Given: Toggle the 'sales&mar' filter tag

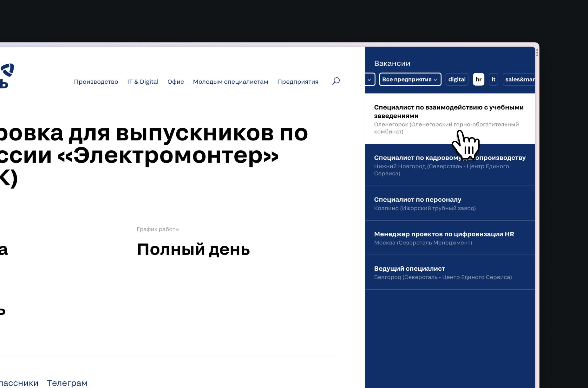Looking at the screenshot, I should coord(519,79).
